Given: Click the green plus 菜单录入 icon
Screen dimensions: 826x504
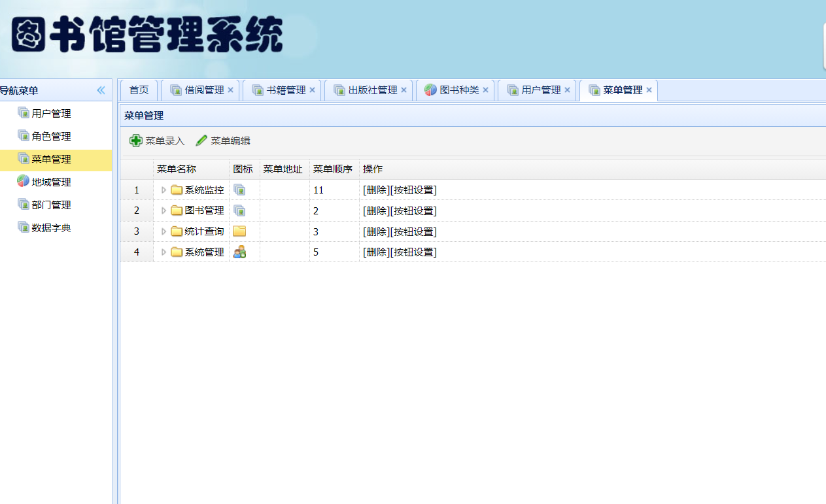Looking at the screenshot, I should [x=135, y=141].
